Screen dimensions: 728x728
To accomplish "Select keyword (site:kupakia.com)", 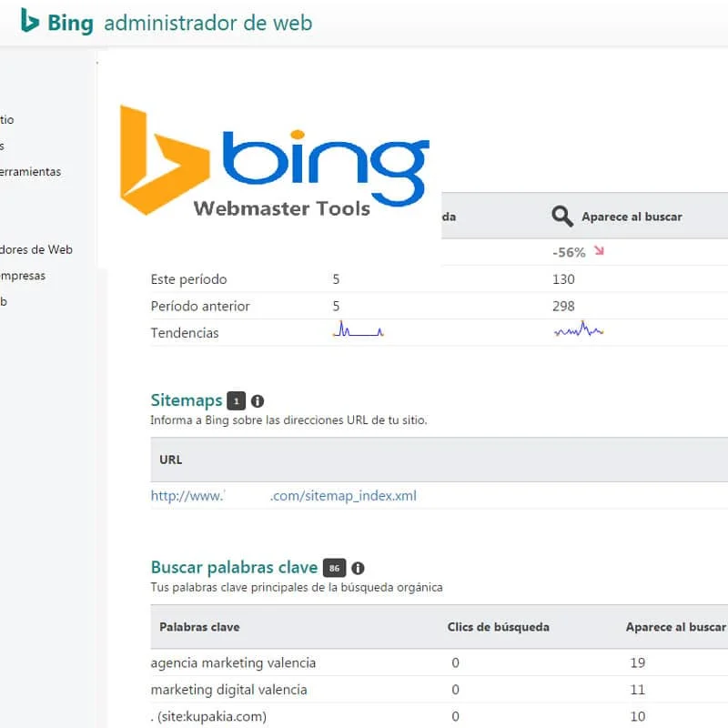I will pyautogui.click(x=209, y=716).
